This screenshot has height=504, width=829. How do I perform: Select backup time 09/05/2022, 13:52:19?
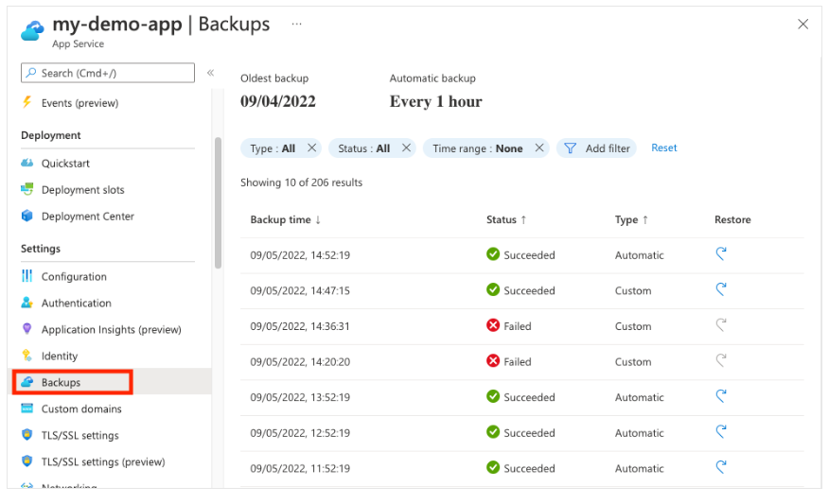pyautogui.click(x=300, y=397)
